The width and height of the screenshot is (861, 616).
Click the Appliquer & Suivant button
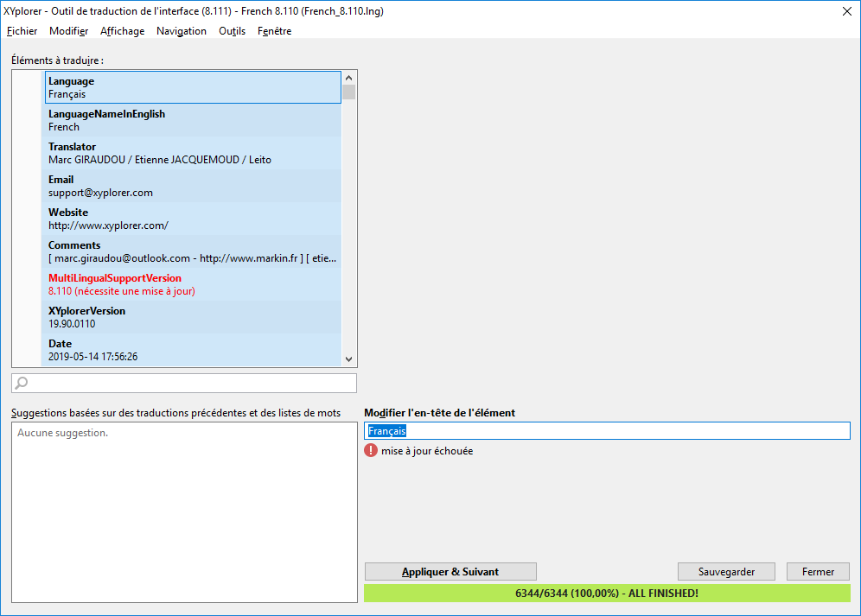(450, 572)
